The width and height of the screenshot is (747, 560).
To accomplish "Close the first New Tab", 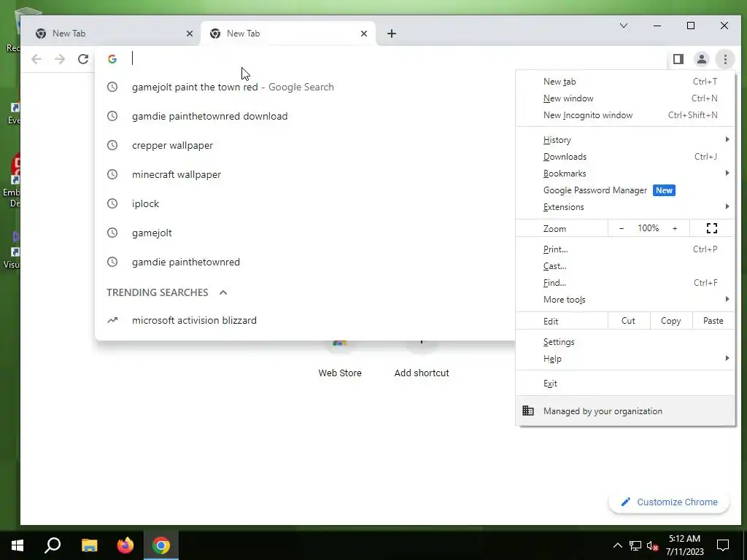I will pyautogui.click(x=190, y=34).
